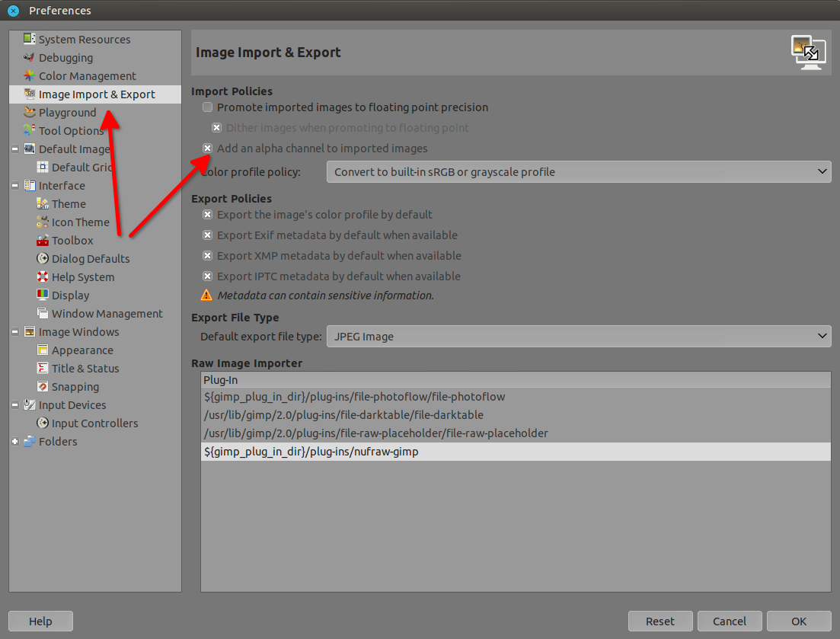The height and width of the screenshot is (639, 840).
Task: Select Title & Status page label
Action: point(85,369)
